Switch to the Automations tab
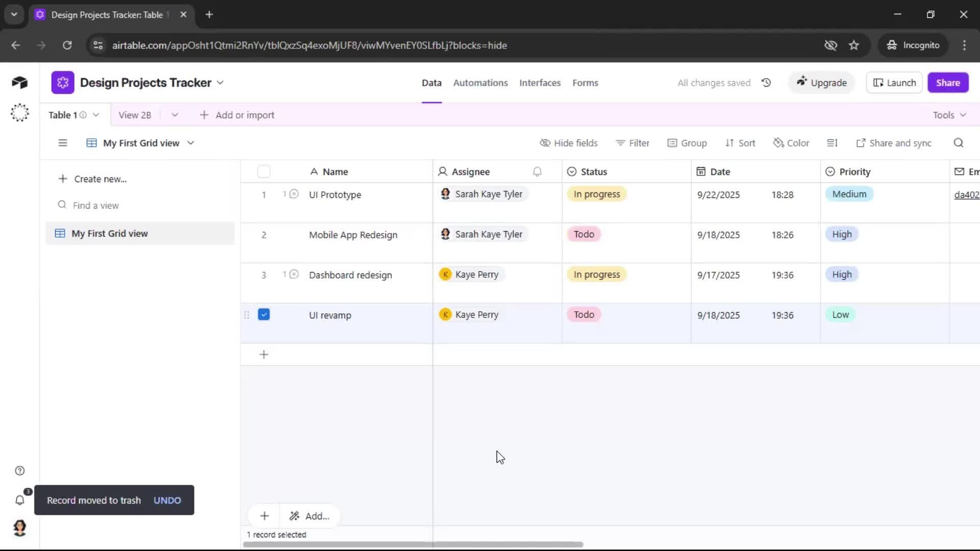Viewport: 980px width, 551px height. click(x=481, y=83)
